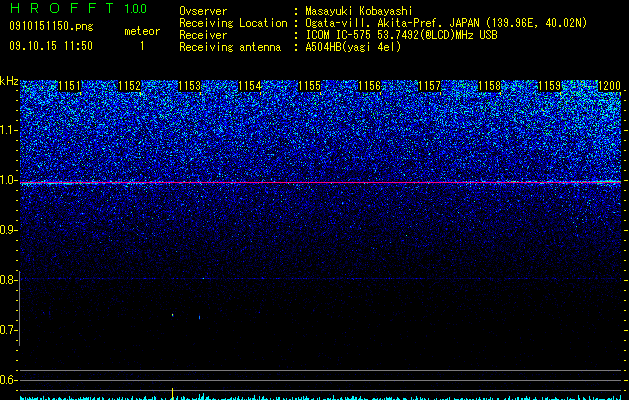Click the 0910151150.png filename text
Screen dimensions: 629x400
pyautogui.click(x=51, y=26)
